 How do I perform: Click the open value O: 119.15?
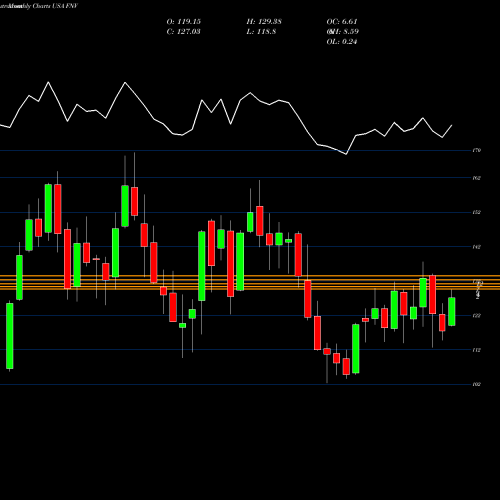[184, 22]
